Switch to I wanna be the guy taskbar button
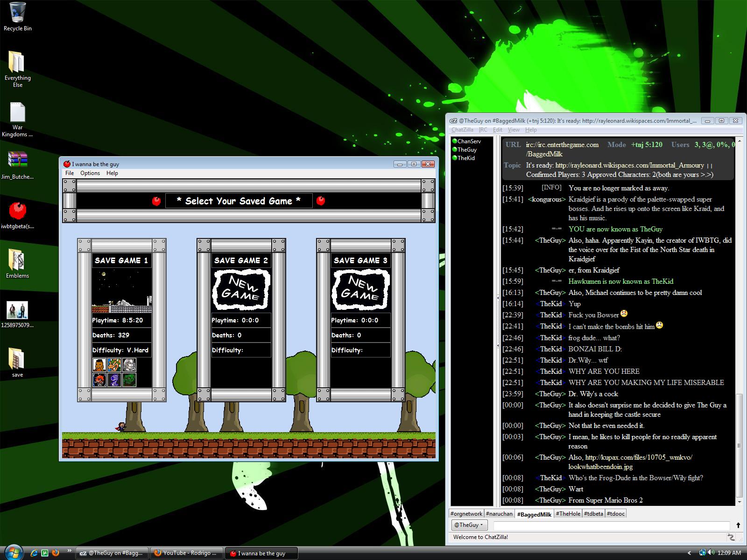 click(x=261, y=553)
